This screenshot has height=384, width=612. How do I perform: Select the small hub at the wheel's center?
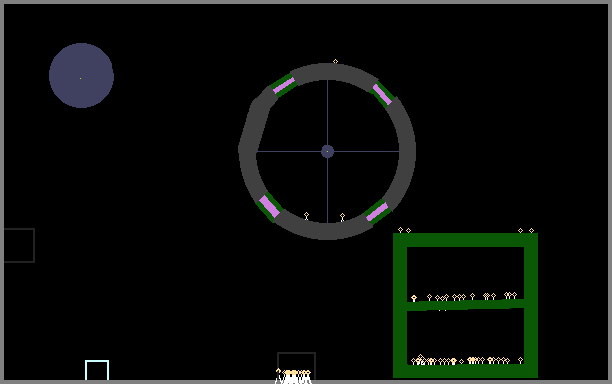[x=327, y=151]
